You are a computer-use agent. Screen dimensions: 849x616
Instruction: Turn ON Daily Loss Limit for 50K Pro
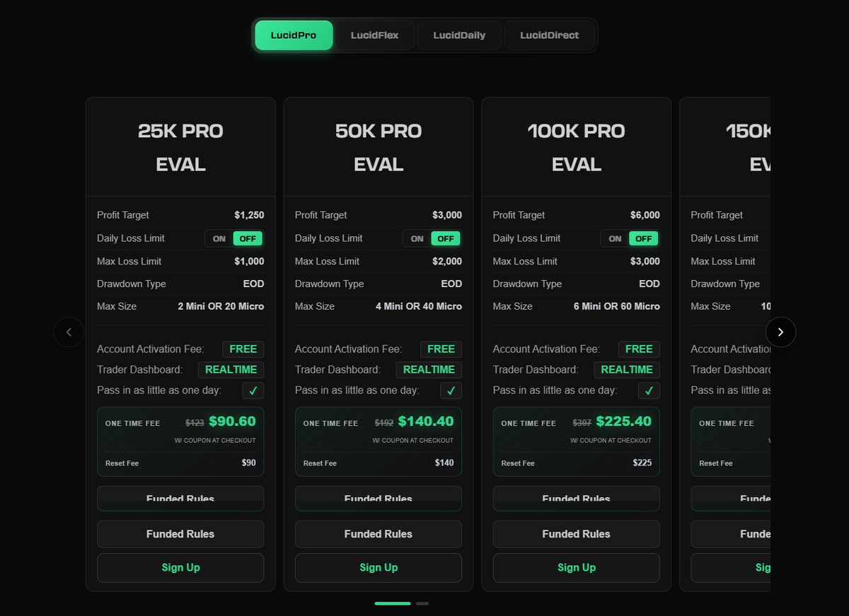click(x=417, y=238)
